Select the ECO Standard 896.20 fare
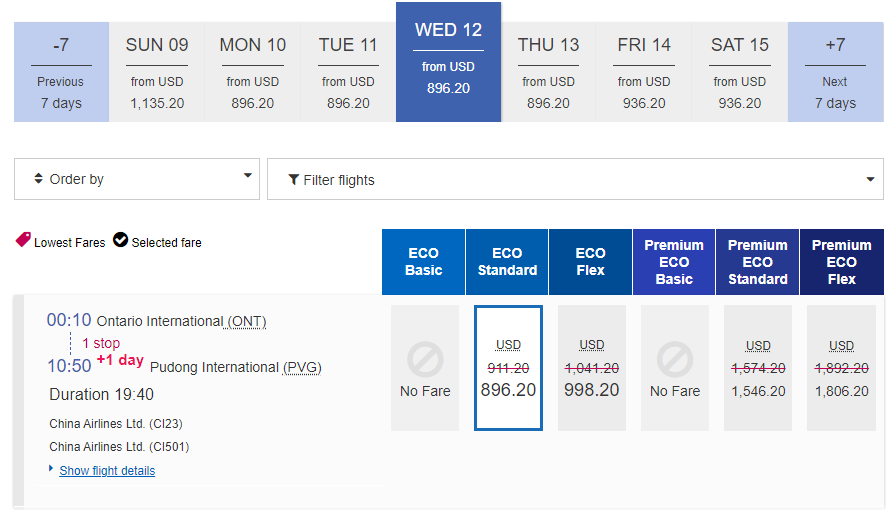This screenshot has width=895, height=510. [508, 368]
